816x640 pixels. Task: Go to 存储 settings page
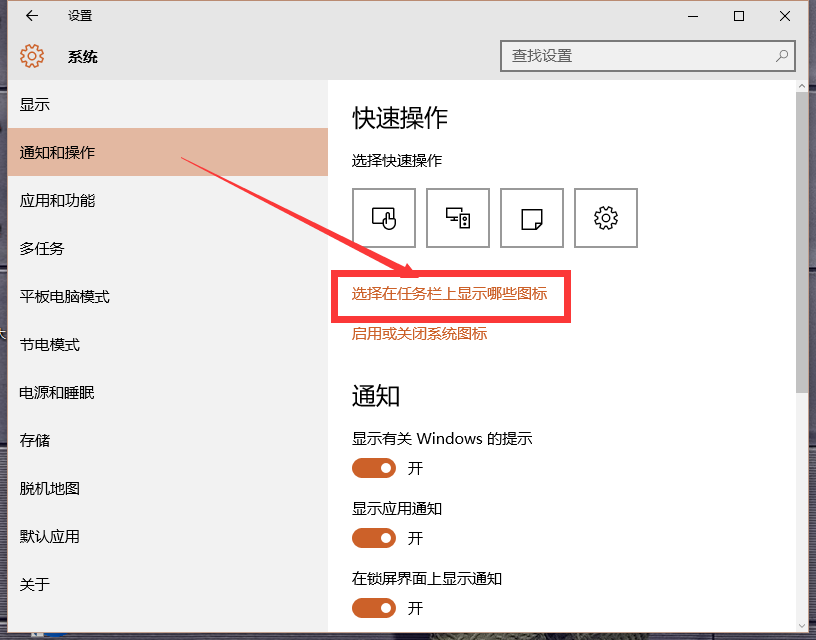pos(168,440)
